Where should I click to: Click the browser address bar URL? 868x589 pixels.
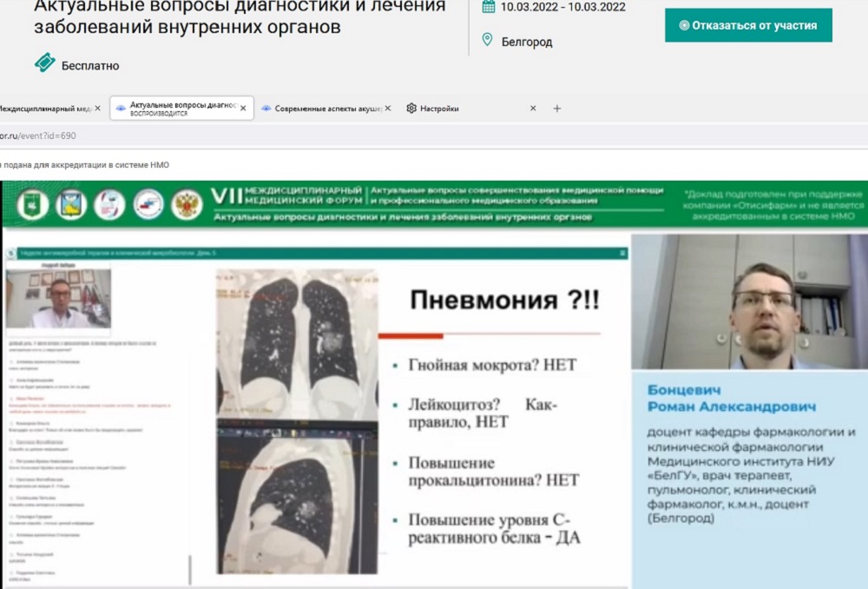click(39, 136)
